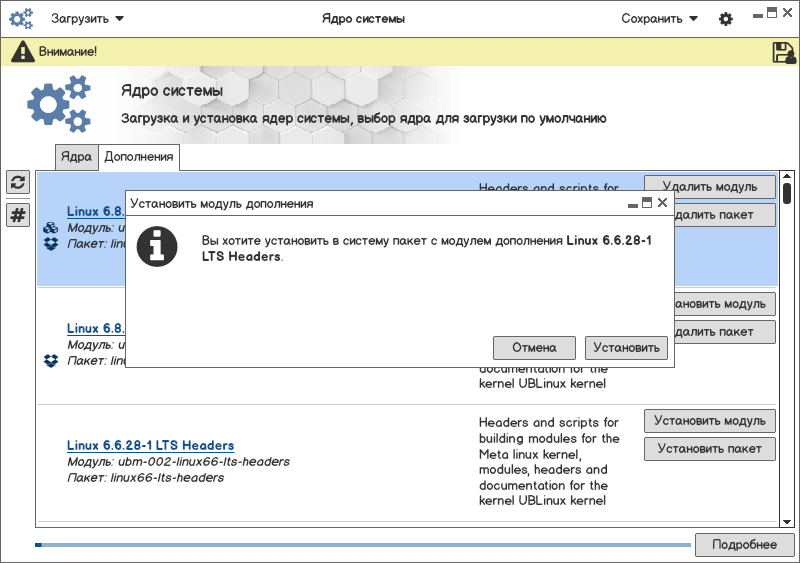Maximize the main Ядро системы window
Viewport: 800px width, 563px height.
pos(772,13)
